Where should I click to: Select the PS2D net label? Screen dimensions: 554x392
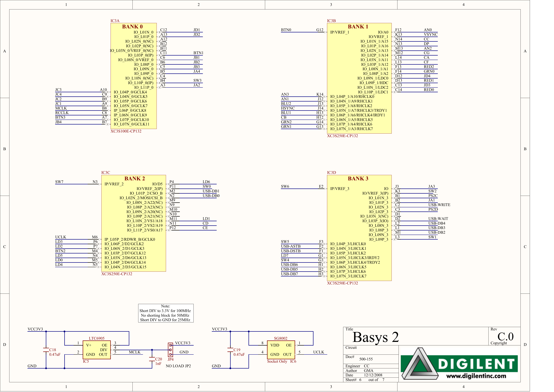[433, 209]
